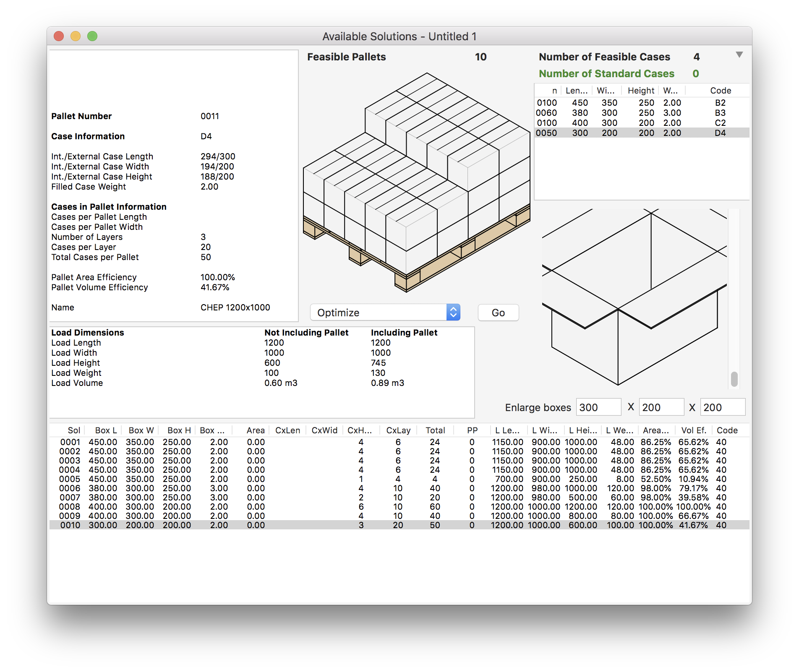Select solution row 0005
The image size is (799, 672).
(399, 479)
